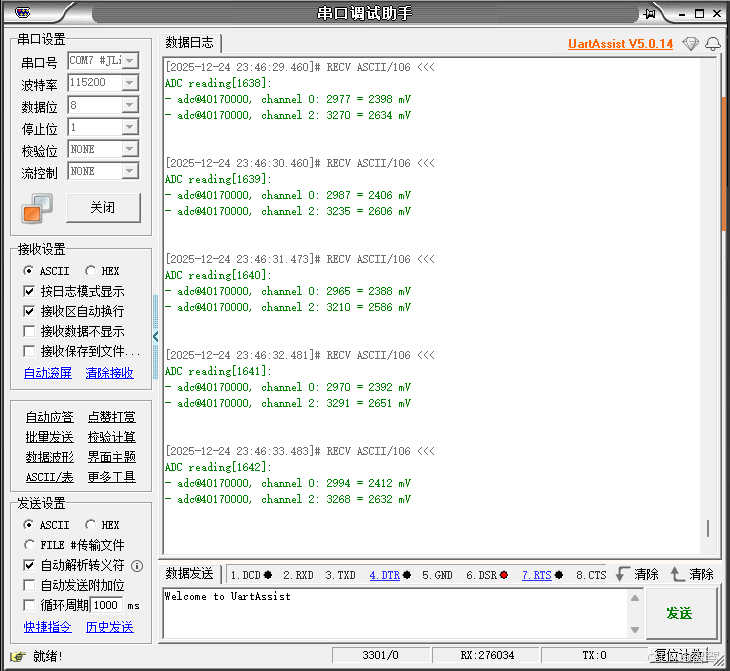Image resolution: width=730 pixels, height=671 pixels.
Task: Toggle the DTR signal indicator
Action: point(407,575)
